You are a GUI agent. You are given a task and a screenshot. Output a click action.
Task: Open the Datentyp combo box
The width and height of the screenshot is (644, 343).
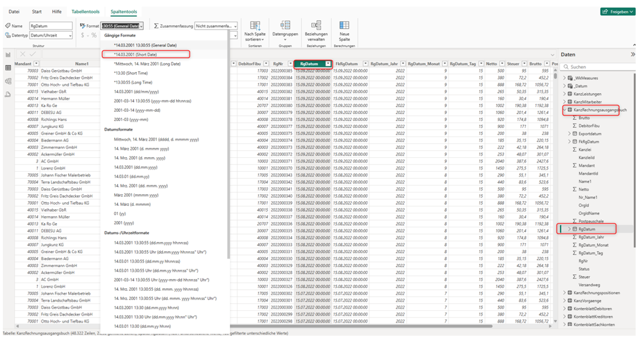tap(51, 35)
